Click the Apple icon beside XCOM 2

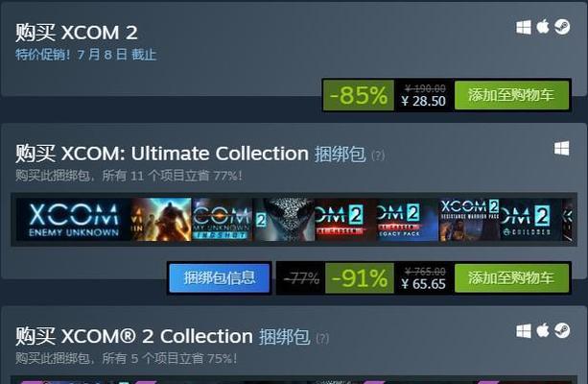click(543, 27)
